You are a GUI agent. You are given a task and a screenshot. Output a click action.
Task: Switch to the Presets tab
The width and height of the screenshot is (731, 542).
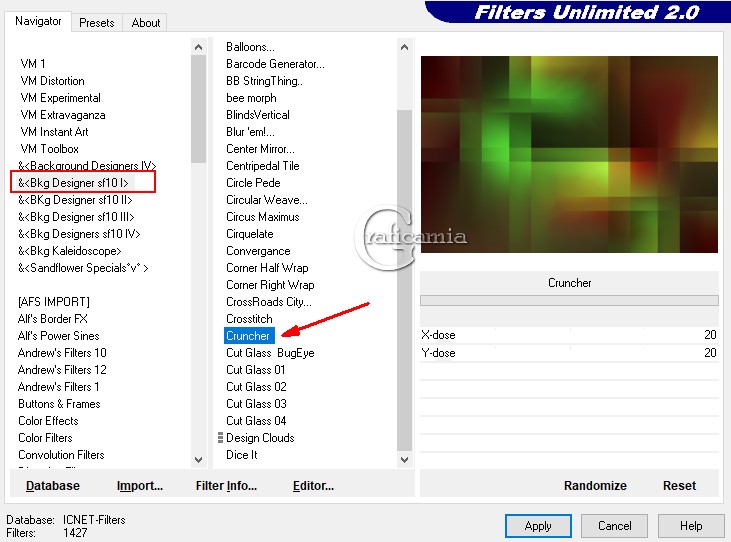[97, 22]
